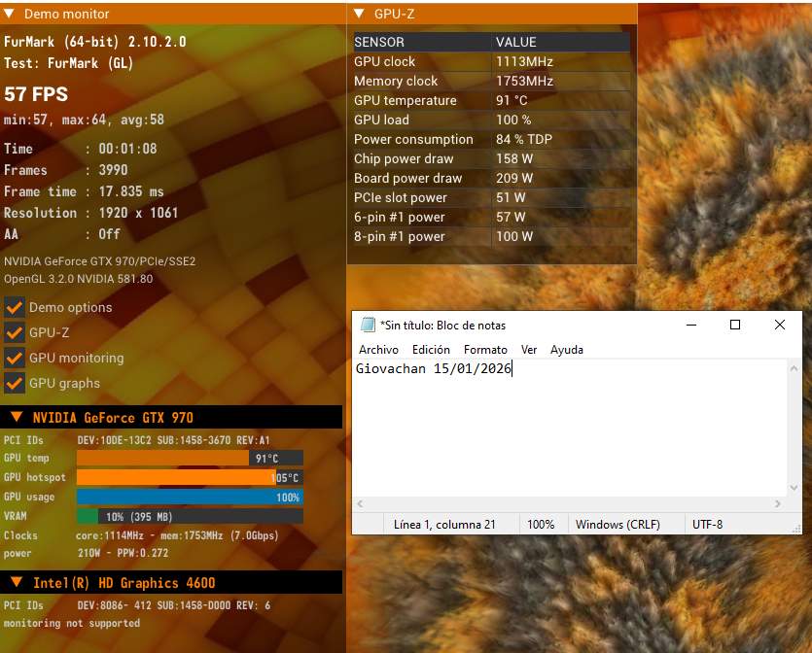Viewport: 812px width, 653px height.
Task: Disable the GPU monitoring checkbox
Action: [14, 358]
